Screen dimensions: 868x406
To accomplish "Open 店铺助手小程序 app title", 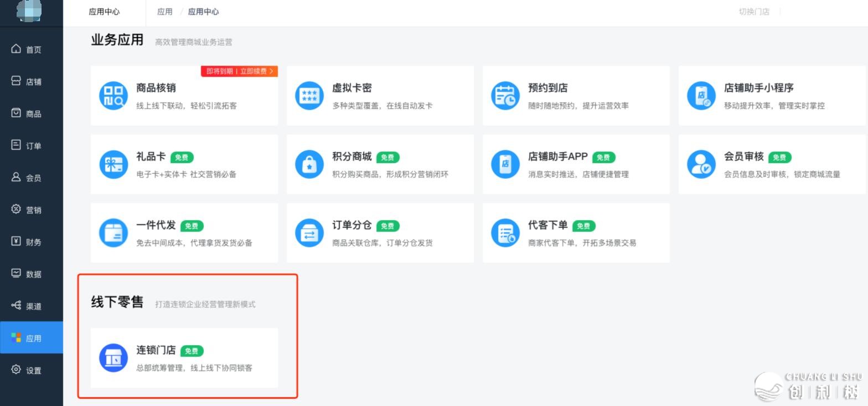I will 759,88.
